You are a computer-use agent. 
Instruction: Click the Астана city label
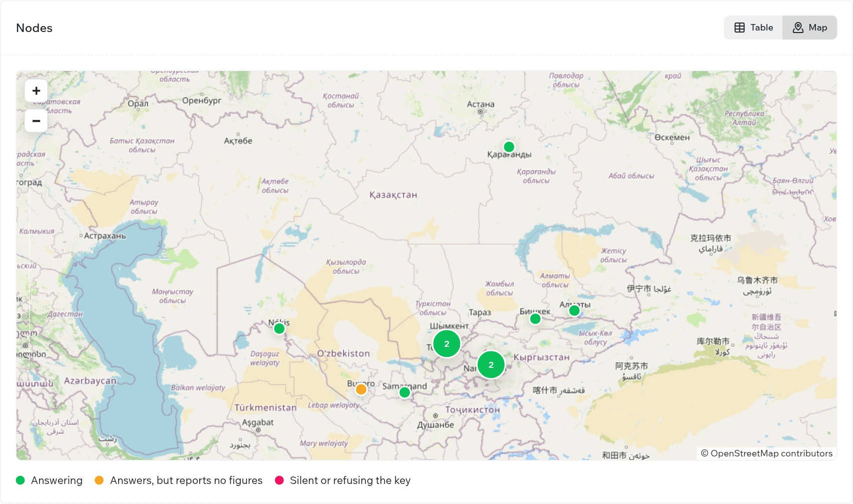coord(481,104)
